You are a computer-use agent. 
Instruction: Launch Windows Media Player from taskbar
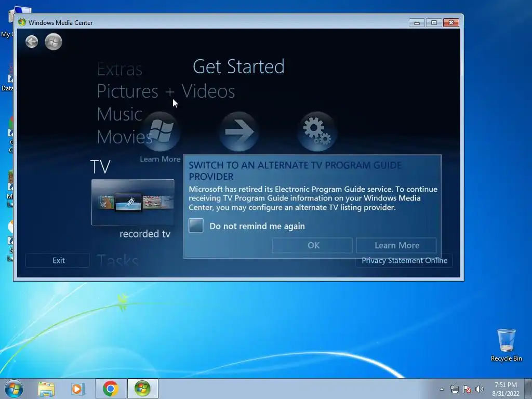point(77,389)
